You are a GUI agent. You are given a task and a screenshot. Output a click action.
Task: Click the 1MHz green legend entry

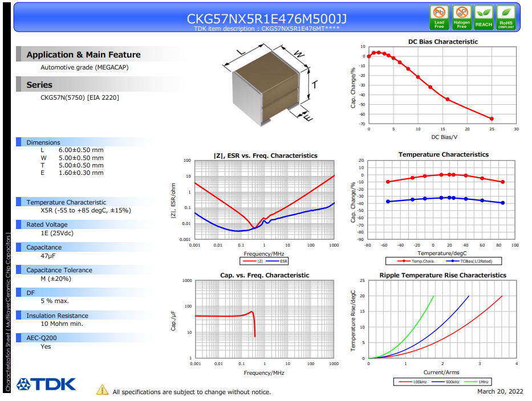pyautogui.click(x=476, y=382)
